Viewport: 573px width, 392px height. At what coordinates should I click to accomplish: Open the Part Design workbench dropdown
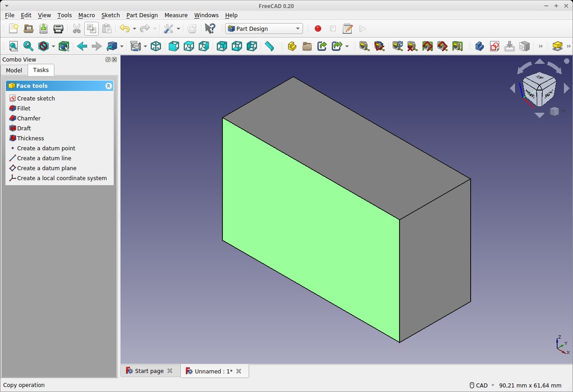[x=264, y=29]
